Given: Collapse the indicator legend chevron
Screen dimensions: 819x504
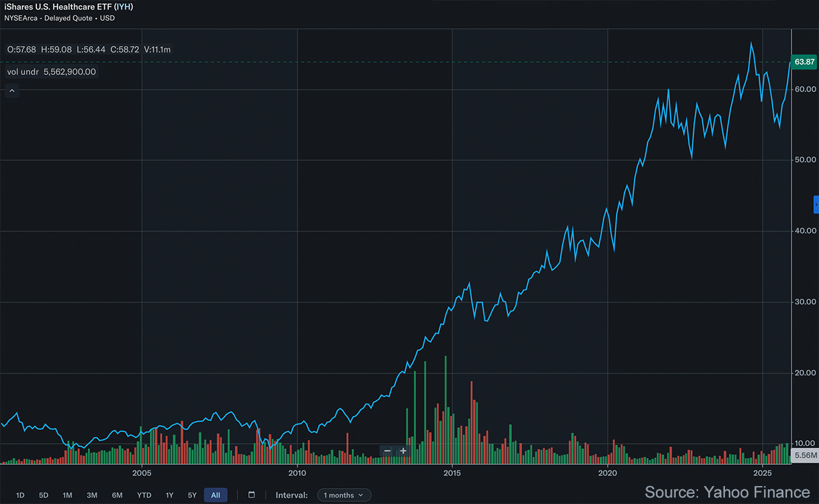Looking at the screenshot, I should (12, 91).
